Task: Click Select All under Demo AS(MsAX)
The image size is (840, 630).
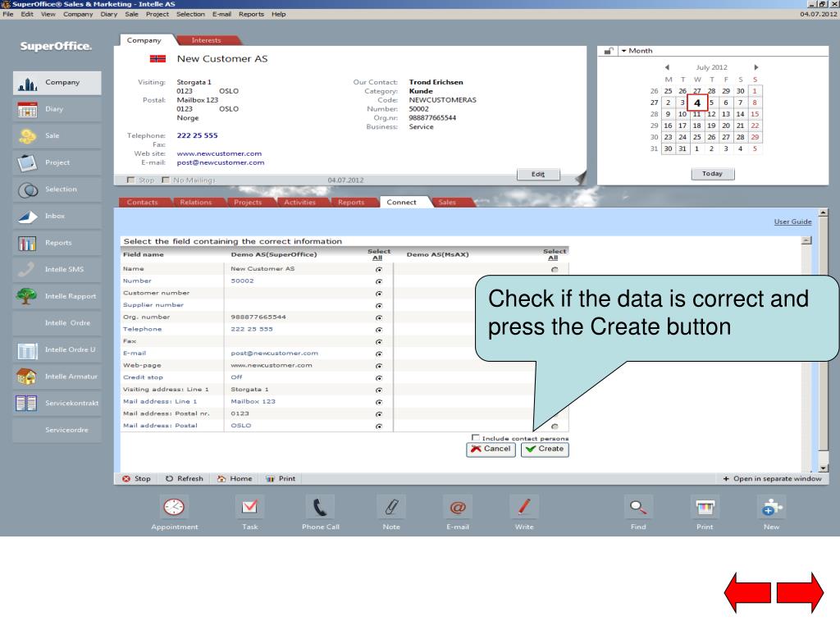Action: (555, 254)
